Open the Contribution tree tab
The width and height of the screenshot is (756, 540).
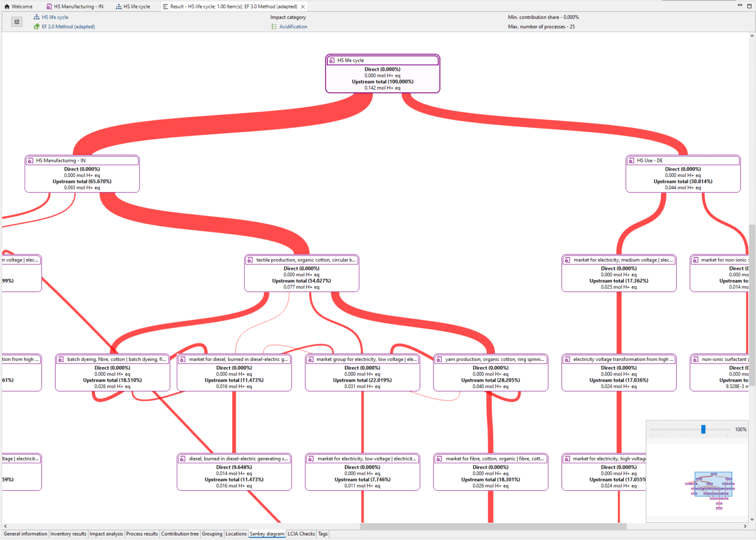tap(180, 534)
